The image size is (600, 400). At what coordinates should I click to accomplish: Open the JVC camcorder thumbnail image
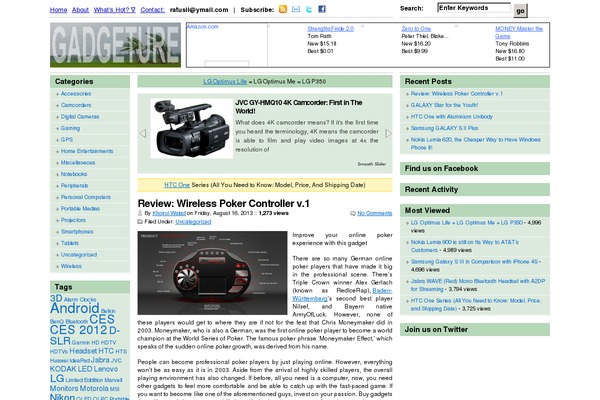[192, 128]
